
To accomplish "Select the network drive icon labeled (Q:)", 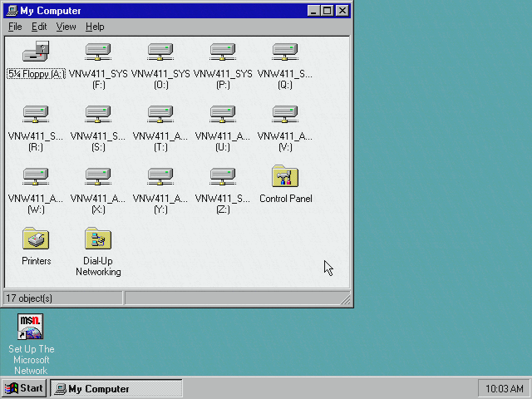I will click(285, 52).
